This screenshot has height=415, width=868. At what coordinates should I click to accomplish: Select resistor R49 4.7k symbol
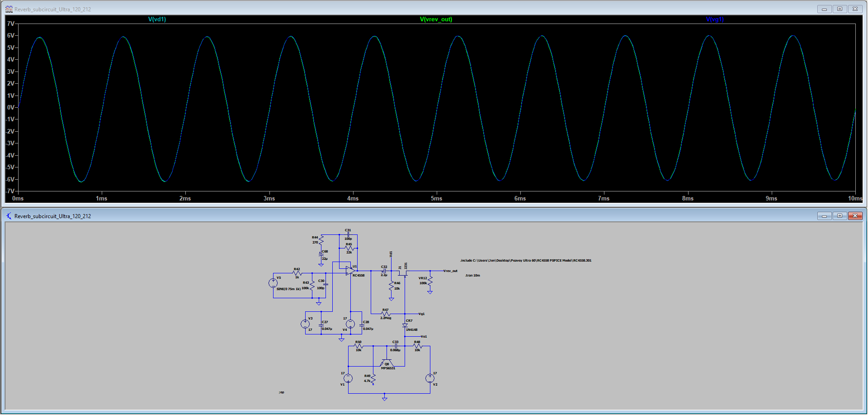pyautogui.click(x=373, y=379)
